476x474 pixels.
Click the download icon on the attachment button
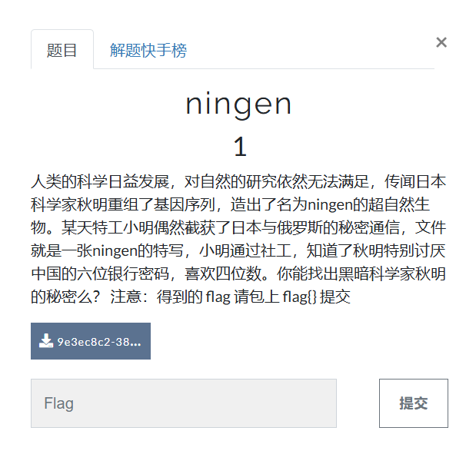[x=46, y=341]
